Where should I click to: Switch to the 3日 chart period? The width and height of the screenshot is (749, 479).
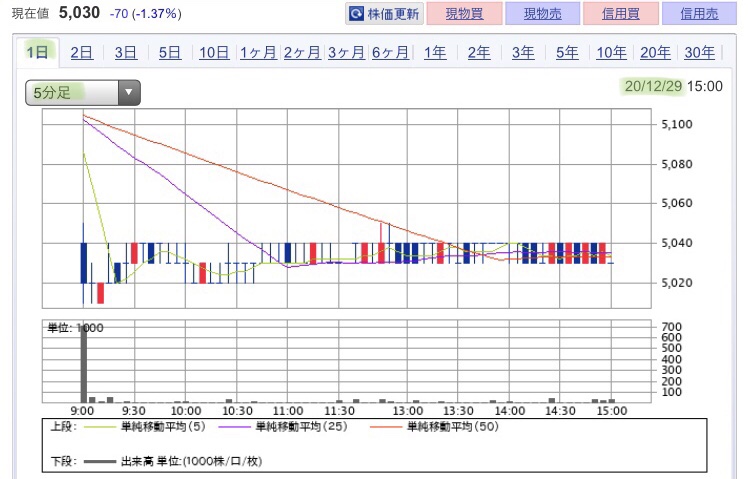coord(126,52)
